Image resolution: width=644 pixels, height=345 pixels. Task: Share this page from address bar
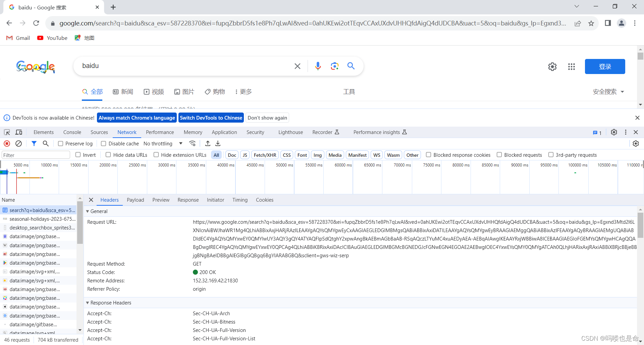[578, 23]
